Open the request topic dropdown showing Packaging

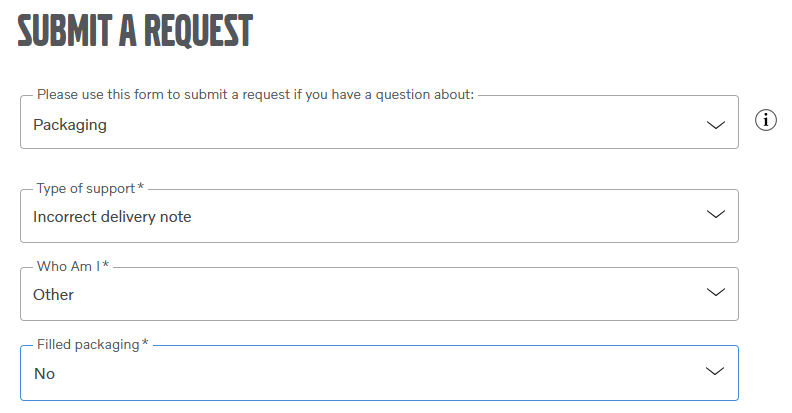tap(379, 125)
